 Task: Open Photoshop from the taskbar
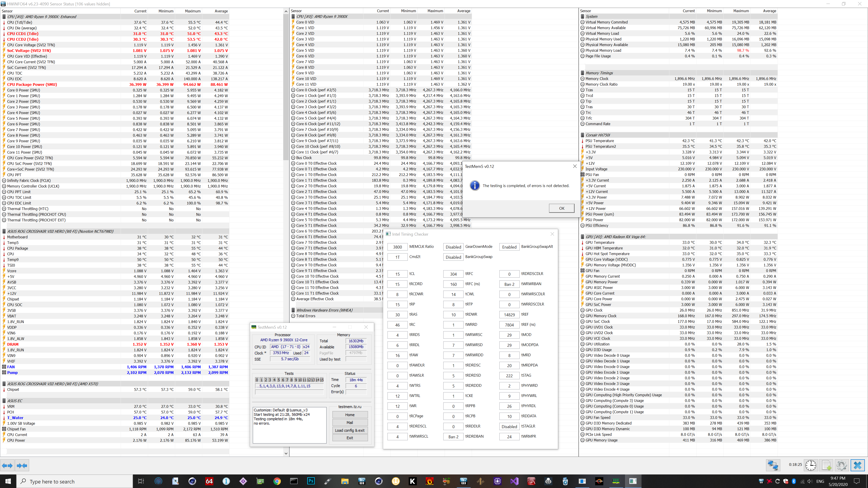click(311, 481)
